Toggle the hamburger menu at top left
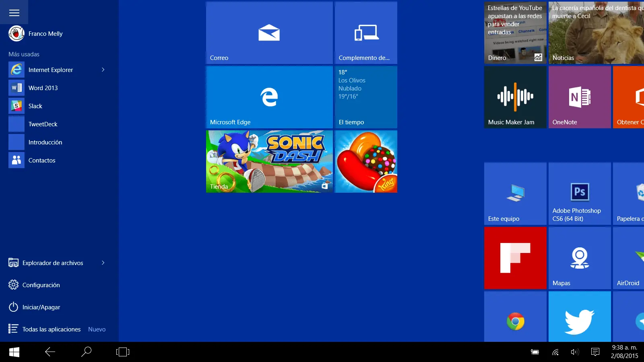This screenshot has height=362, width=644. point(14,12)
